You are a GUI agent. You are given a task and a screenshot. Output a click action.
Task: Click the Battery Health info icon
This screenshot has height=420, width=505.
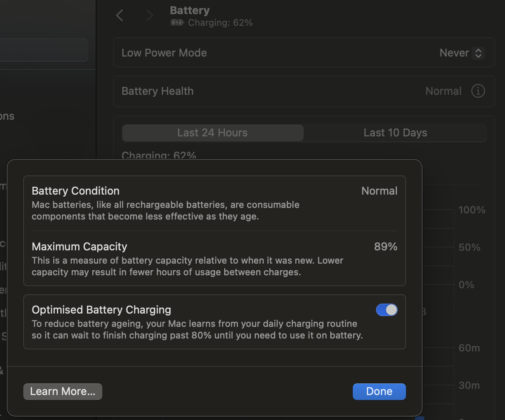[x=478, y=91]
